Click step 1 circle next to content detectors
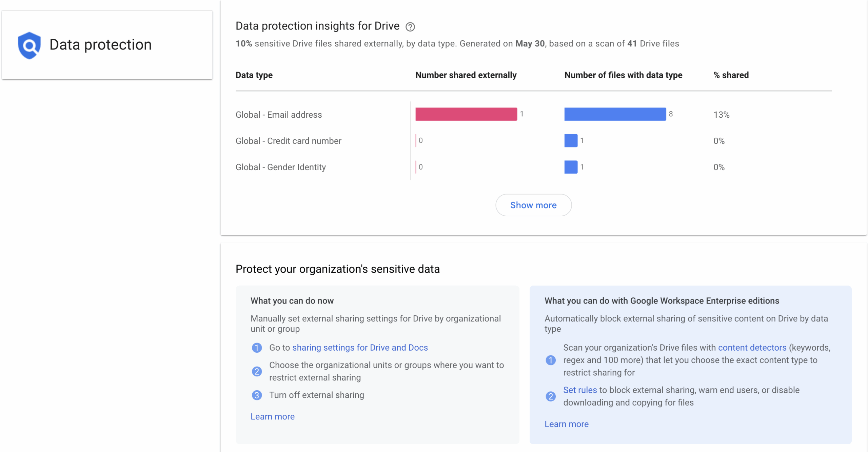 point(551,360)
